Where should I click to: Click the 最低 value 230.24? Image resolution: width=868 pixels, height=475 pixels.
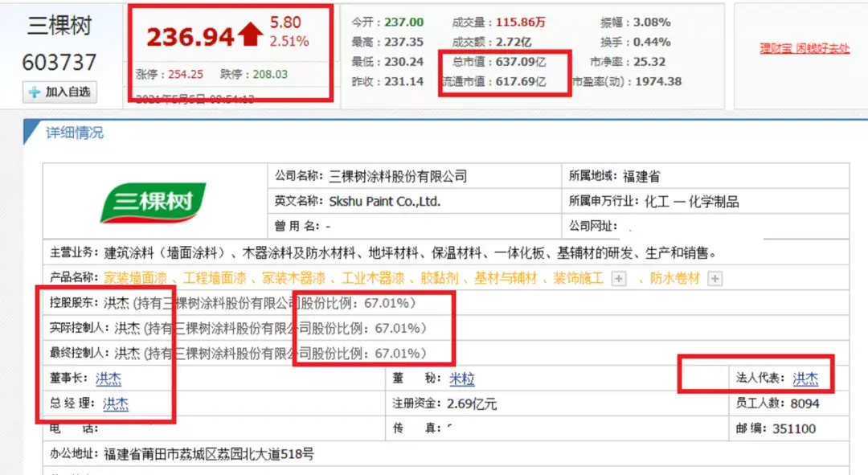[404, 62]
